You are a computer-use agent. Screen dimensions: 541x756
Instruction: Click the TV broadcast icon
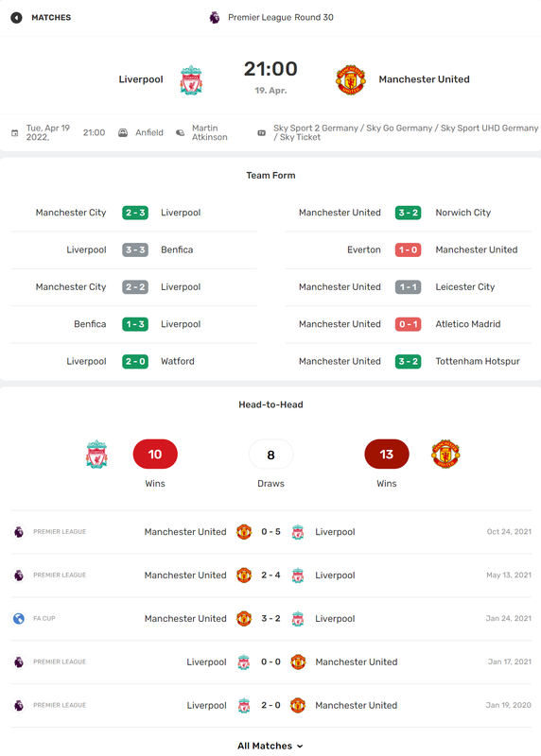262,132
